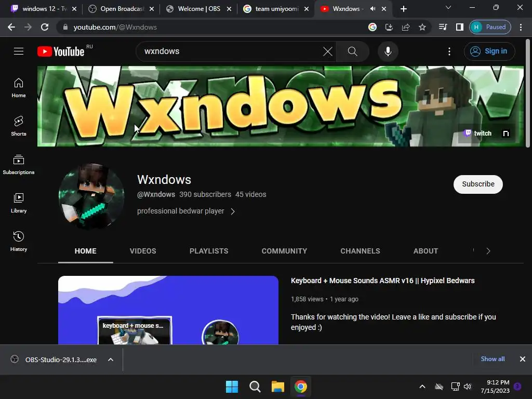
Task: Open Subscriptions in the sidebar
Action: click(x=19, y=165)
